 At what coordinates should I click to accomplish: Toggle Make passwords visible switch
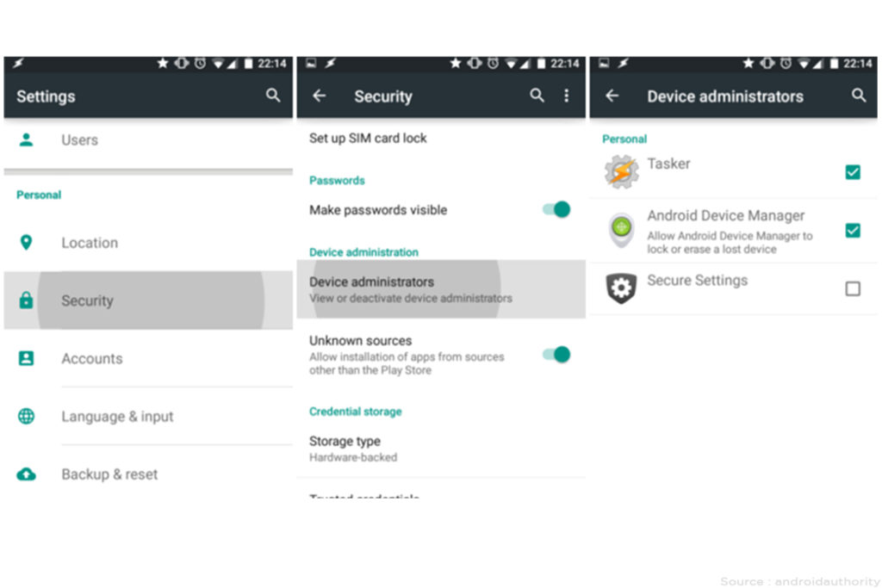[x=556, y=210]
